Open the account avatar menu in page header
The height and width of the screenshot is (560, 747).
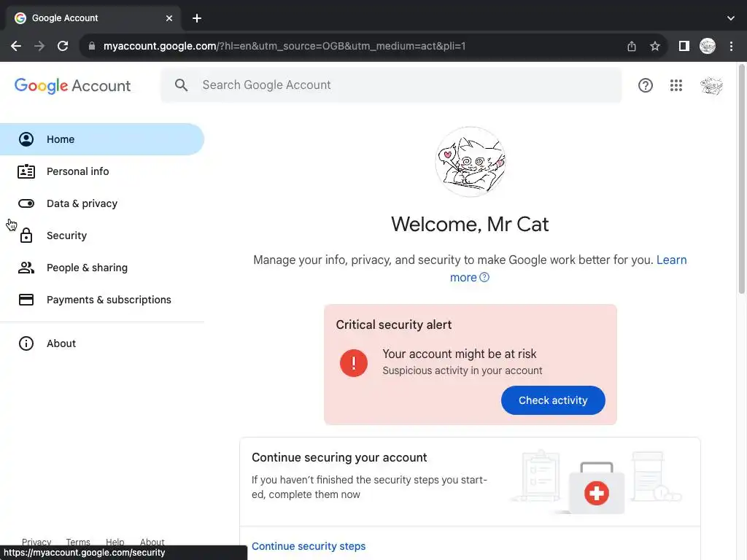[x=711, y=86]
